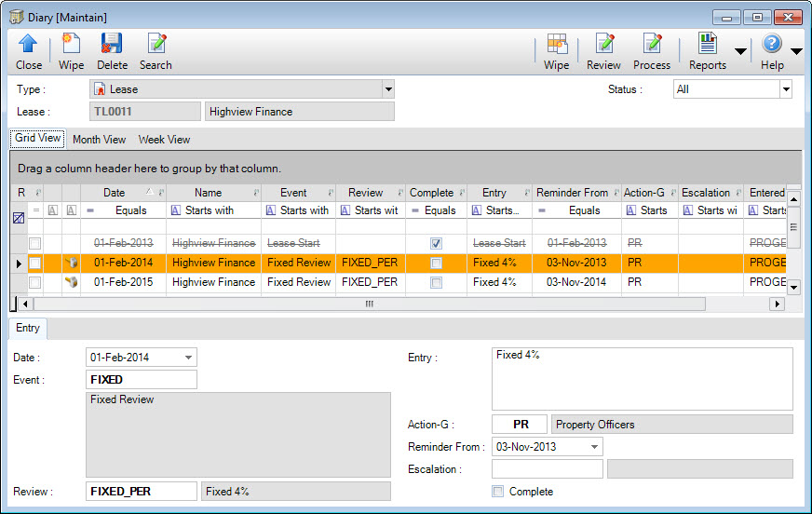
Task: Tick the row checkbox for 01-Feb-2014
Action: click(x=34, y=263)
